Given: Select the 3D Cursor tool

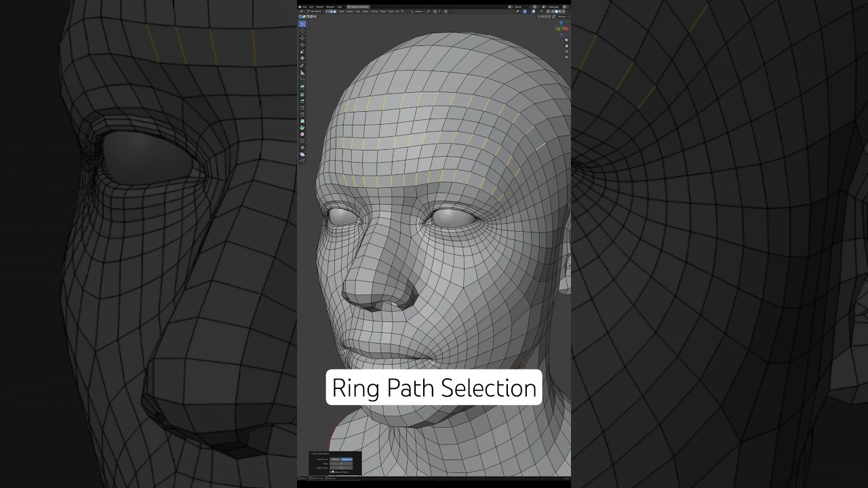Looking at the screenshot, I should pos(302,31).
